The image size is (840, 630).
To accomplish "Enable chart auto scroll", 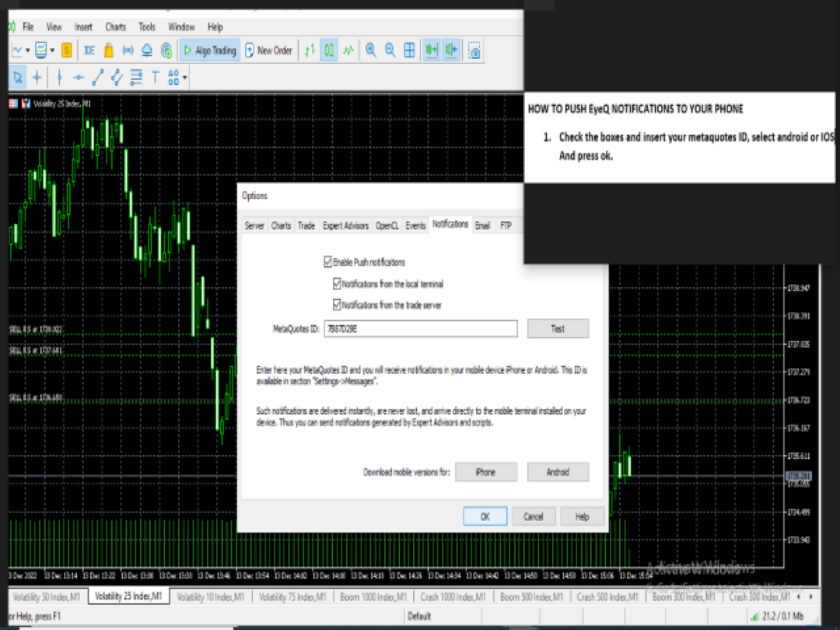I will coord(432,50).
